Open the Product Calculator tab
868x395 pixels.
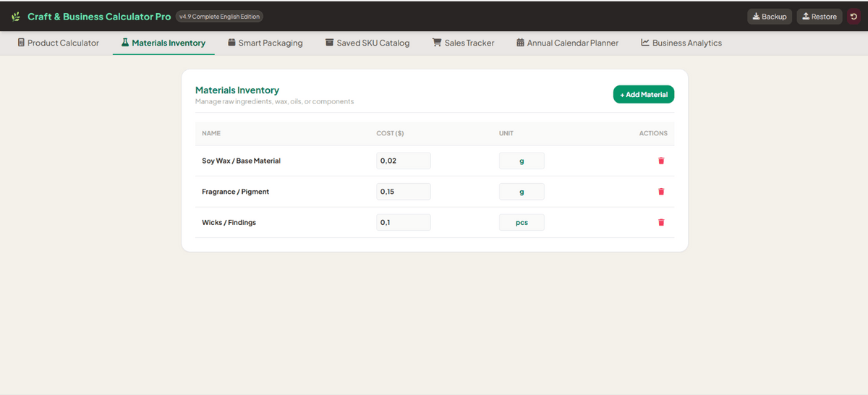pyautogui.click(x=59, y=43)
